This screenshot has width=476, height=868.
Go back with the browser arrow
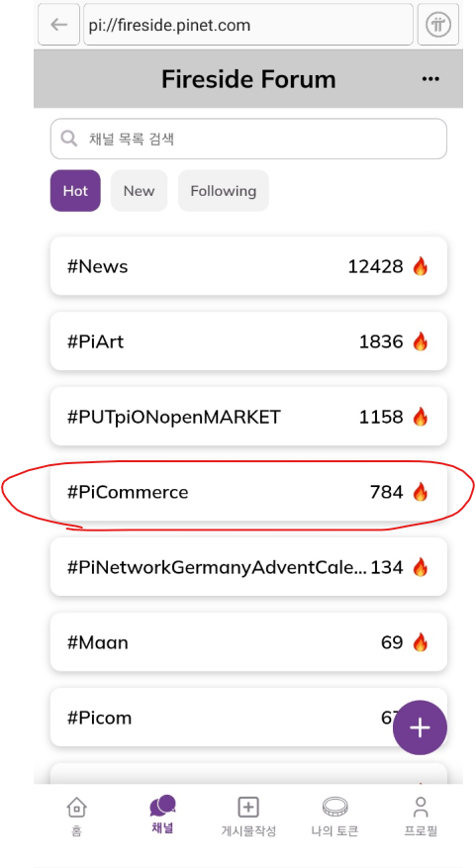58,25
